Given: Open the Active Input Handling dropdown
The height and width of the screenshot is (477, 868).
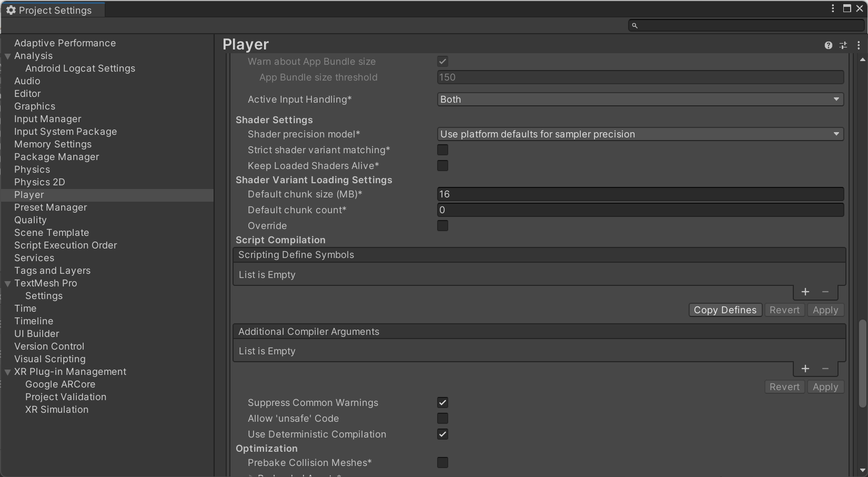Looking at the screenshot, I should coord(640,100).
